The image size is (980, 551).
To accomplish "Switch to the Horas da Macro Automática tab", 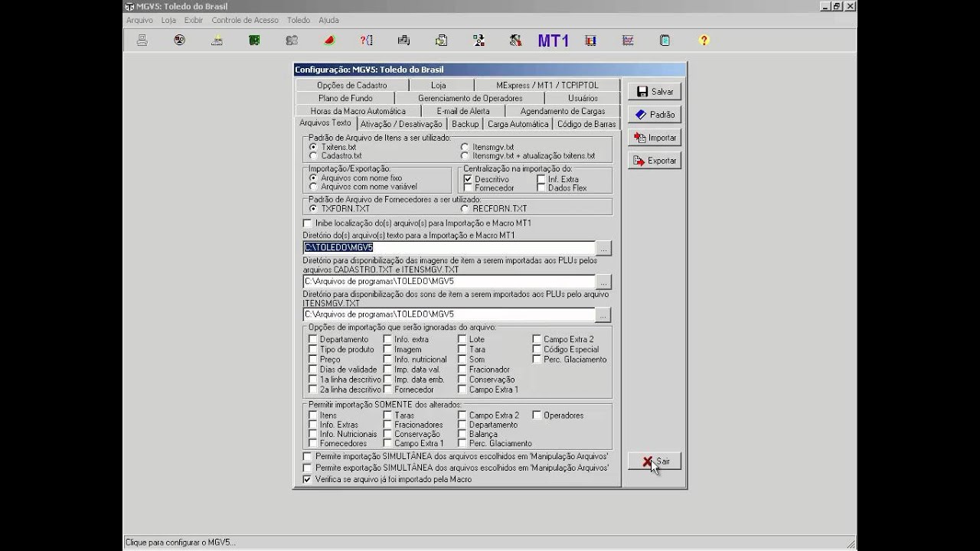I will 358,111.
